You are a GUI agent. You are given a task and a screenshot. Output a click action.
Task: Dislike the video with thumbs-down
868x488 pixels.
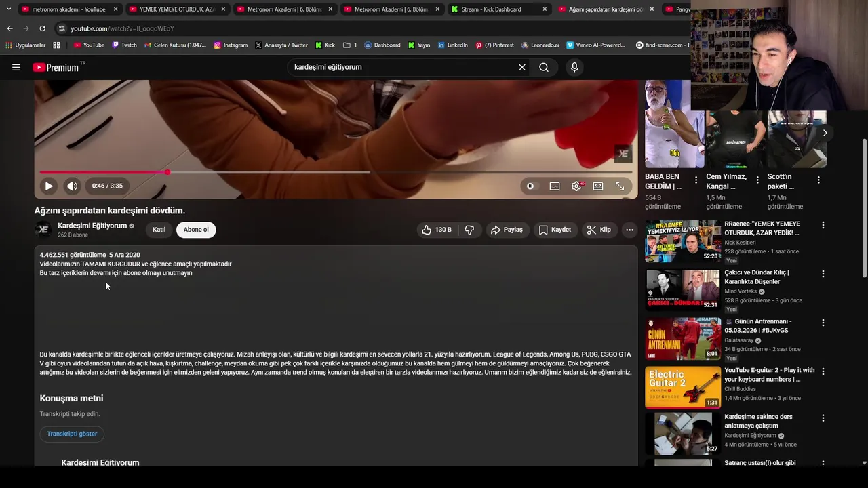469,230
